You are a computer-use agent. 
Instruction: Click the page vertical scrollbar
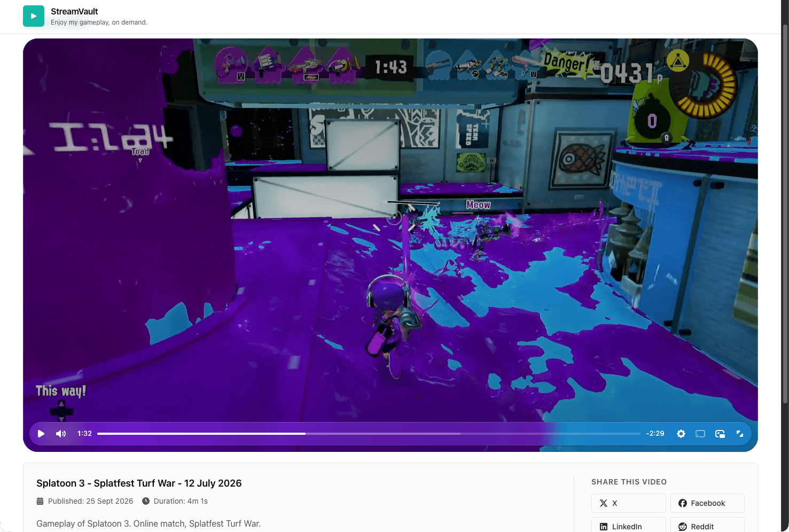(x=785, y=214)
